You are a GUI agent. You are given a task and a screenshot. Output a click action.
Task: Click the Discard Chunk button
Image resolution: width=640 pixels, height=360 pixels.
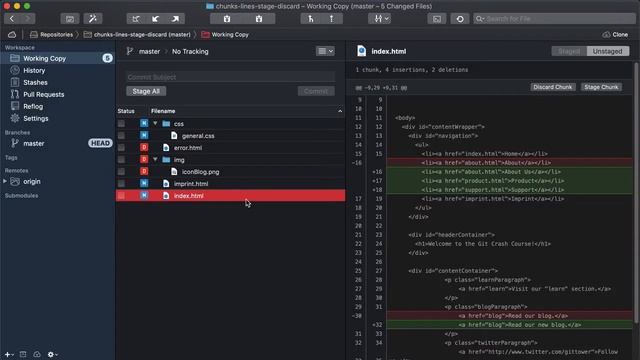point(553,87)
